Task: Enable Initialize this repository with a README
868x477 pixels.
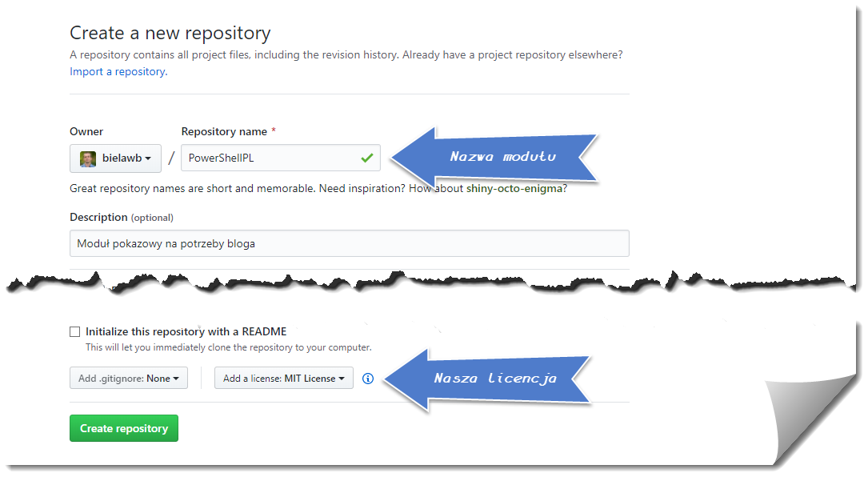Action: [75, 331]
